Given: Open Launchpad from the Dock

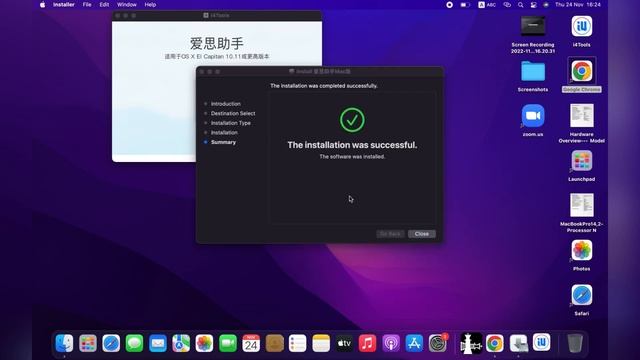Looking at the screenshot, I should point(88,343).
